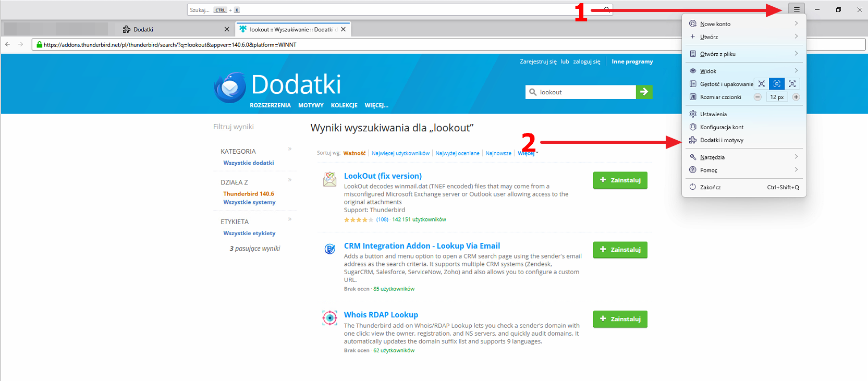This screenshot has height=381, width=868.
Task: Install LookOut (fix version) with Zainstaluj
Action: pos(620,180)
